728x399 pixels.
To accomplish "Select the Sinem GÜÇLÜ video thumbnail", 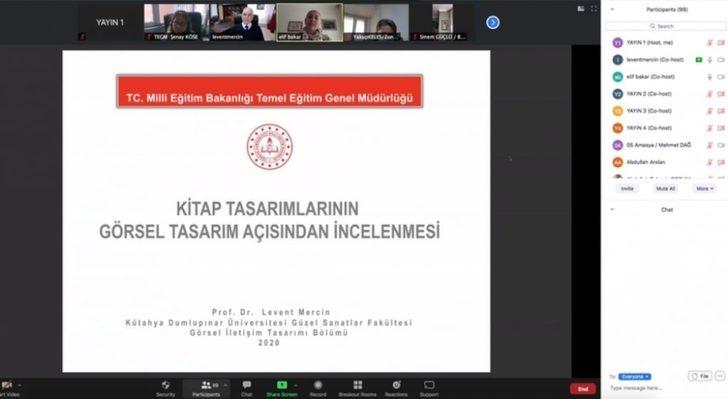I will coord(442,22).
